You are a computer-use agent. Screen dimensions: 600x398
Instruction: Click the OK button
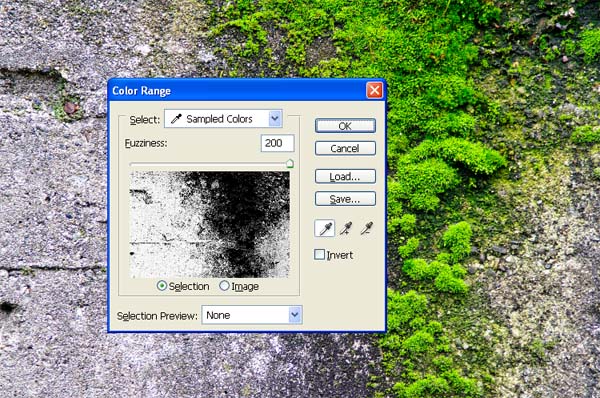(345, 126)
